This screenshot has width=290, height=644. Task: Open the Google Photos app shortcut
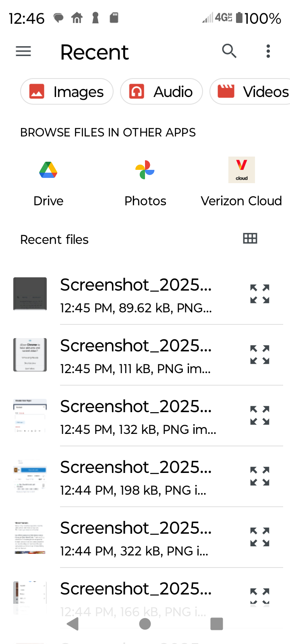click(x=145, y=181)
